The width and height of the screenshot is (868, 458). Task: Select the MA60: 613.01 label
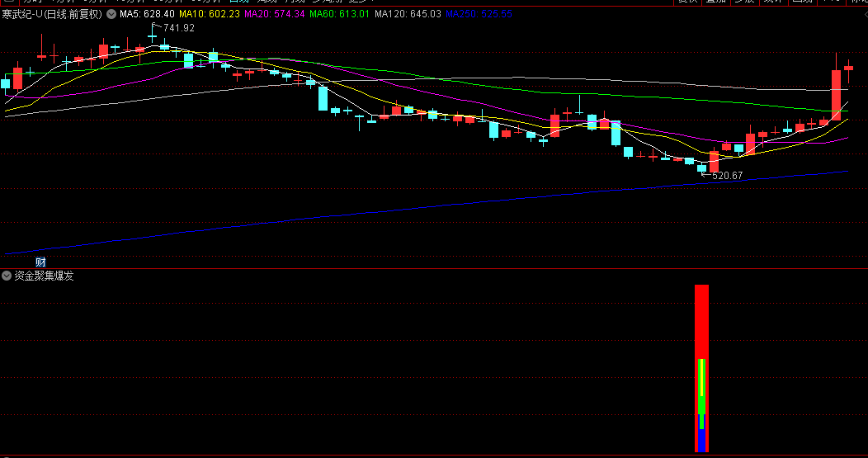339,14
